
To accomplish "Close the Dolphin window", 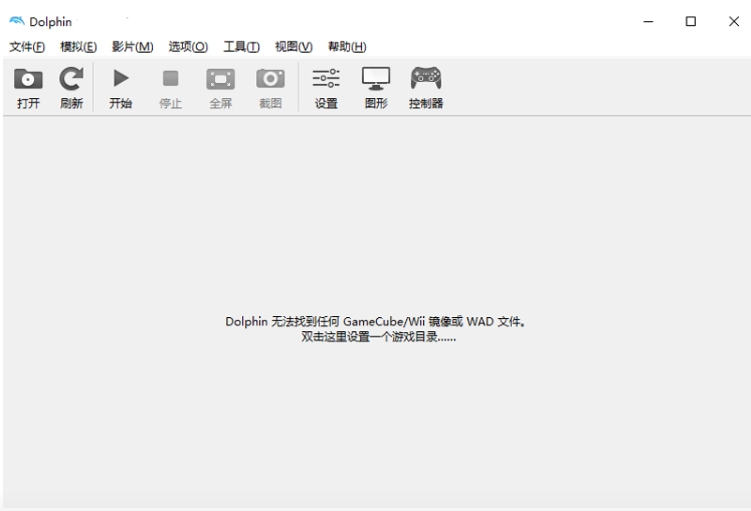I will [734, 22].
